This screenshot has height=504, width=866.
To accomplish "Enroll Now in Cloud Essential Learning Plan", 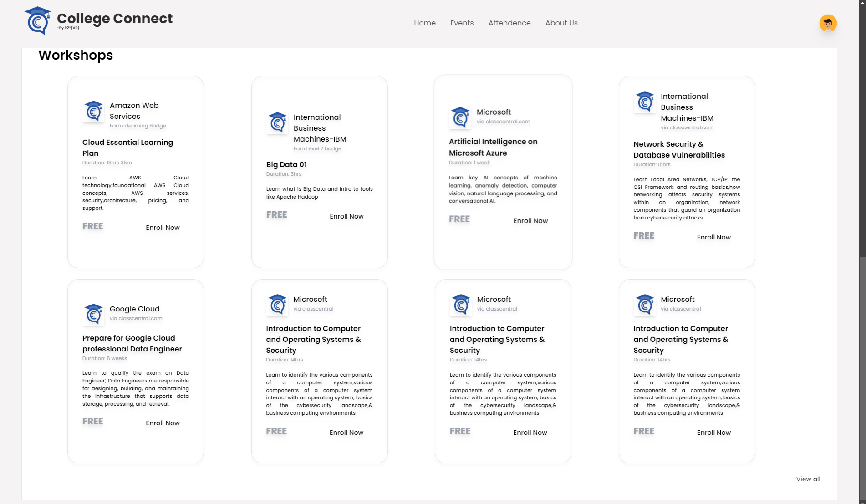I will (x=163, y=228).
